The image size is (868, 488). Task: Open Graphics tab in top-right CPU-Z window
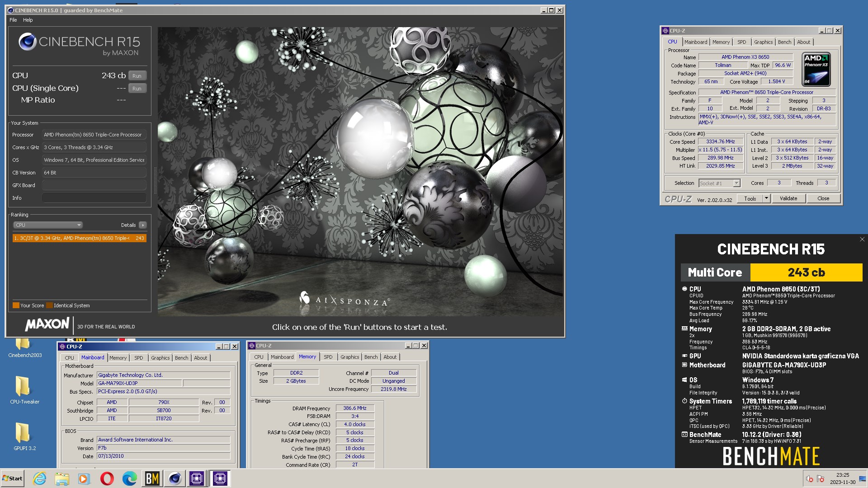click(763, 42)
